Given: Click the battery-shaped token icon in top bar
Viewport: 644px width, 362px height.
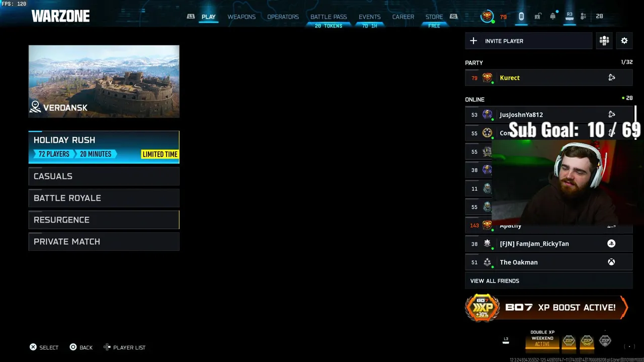Looking at the screenshot, I should point(521,16).
